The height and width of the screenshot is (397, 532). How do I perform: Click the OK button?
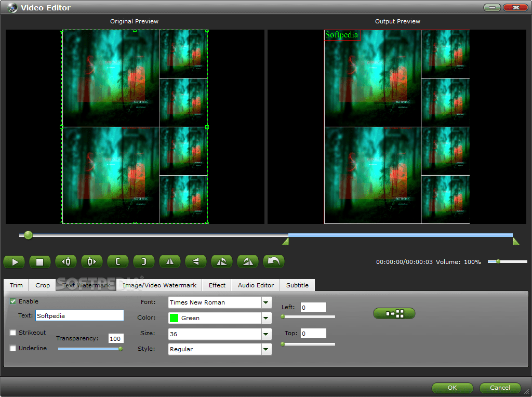[x=453, y=388]
